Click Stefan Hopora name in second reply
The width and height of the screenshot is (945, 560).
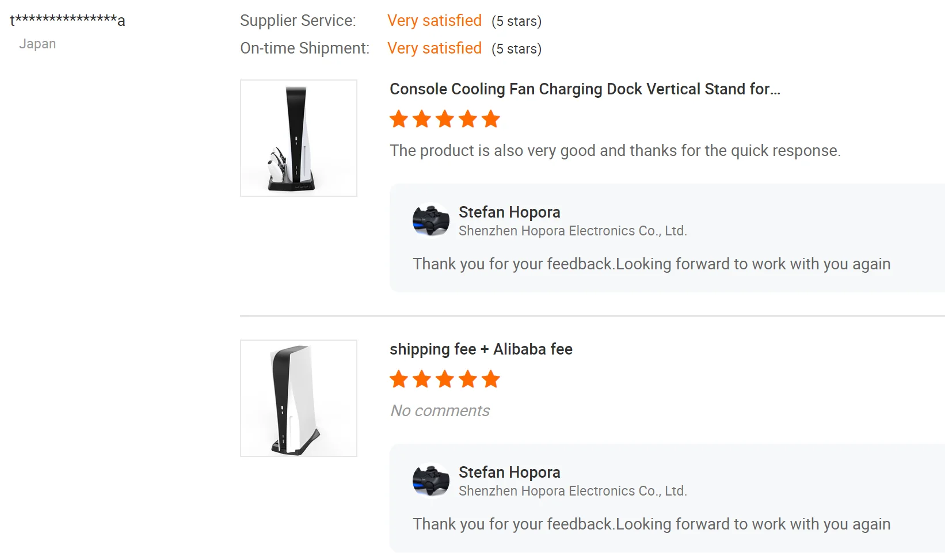click(509, 473)
